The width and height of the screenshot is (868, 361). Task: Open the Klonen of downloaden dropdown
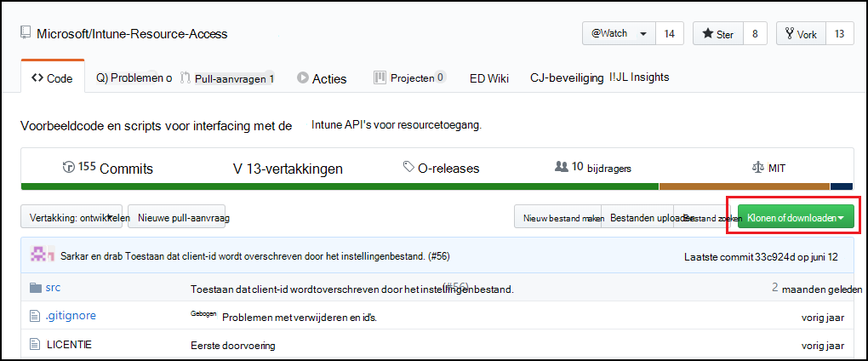tap(796, 218)
